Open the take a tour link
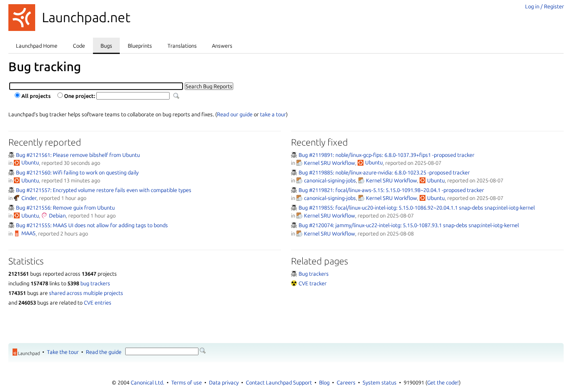Screen dimensions: 572x392 (x=273, y=114)
